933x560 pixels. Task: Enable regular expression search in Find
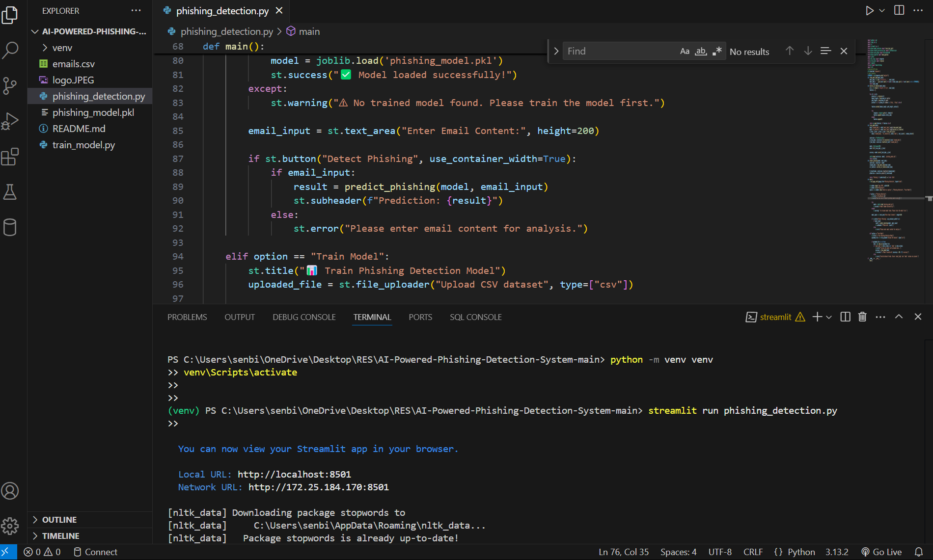[717, 51]
